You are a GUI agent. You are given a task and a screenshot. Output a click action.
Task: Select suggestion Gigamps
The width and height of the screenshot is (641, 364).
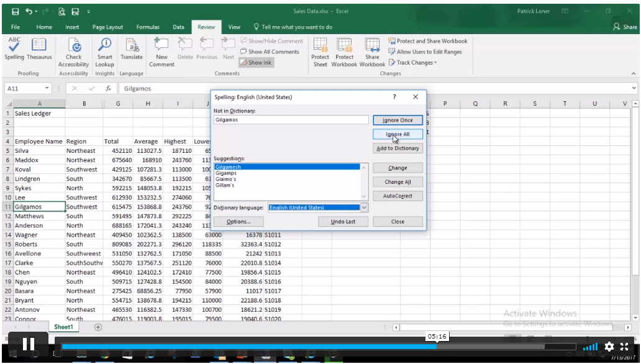point(287,173)
